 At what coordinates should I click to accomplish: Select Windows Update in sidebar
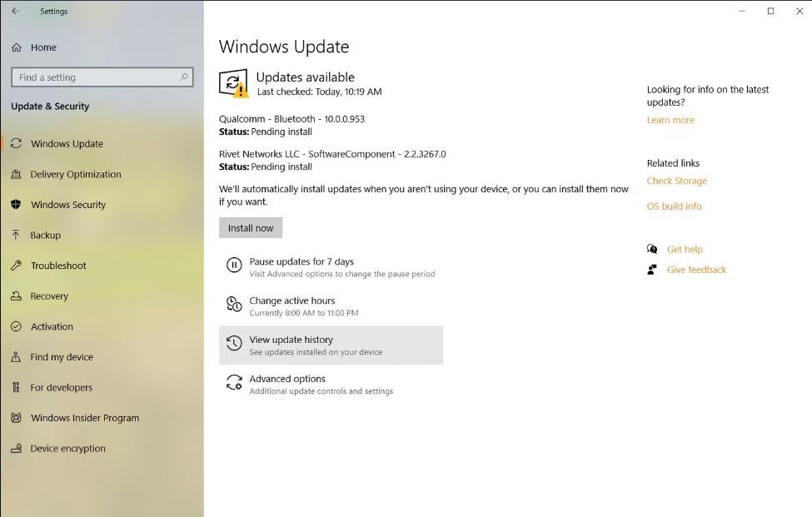(67, 144)
